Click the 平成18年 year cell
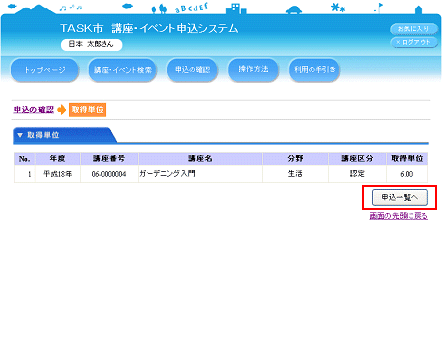 (x=58, y=174)
